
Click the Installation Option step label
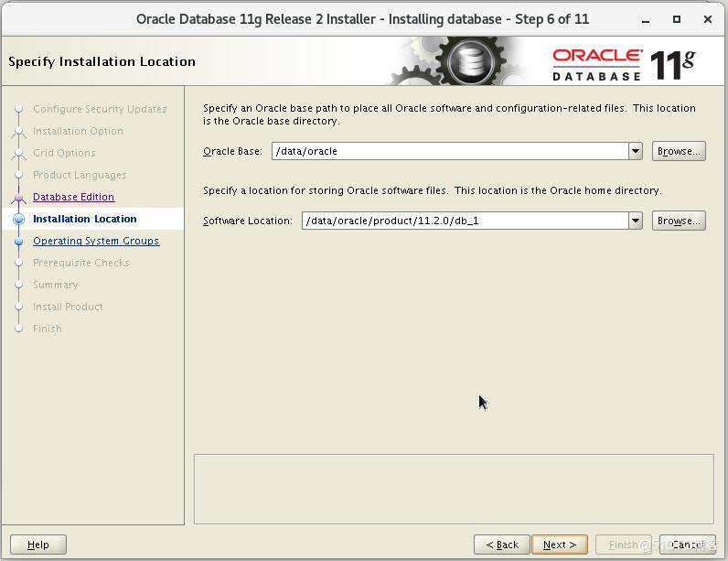pos(78,131)
